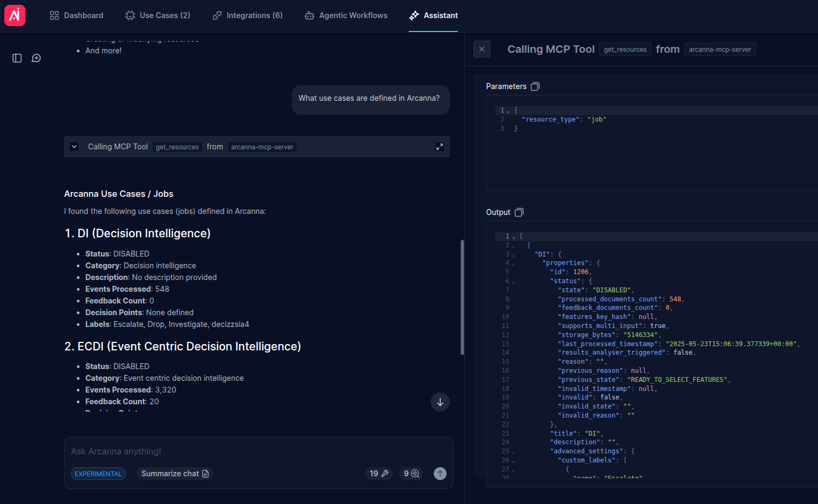
Task: Click arcanna-mcp-server tag in panel header
Action: coord(720,50)
